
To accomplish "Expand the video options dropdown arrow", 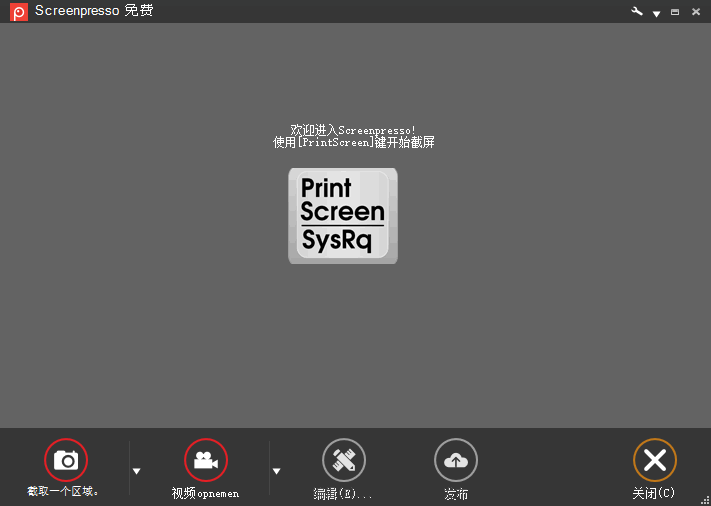I will 276,472.
